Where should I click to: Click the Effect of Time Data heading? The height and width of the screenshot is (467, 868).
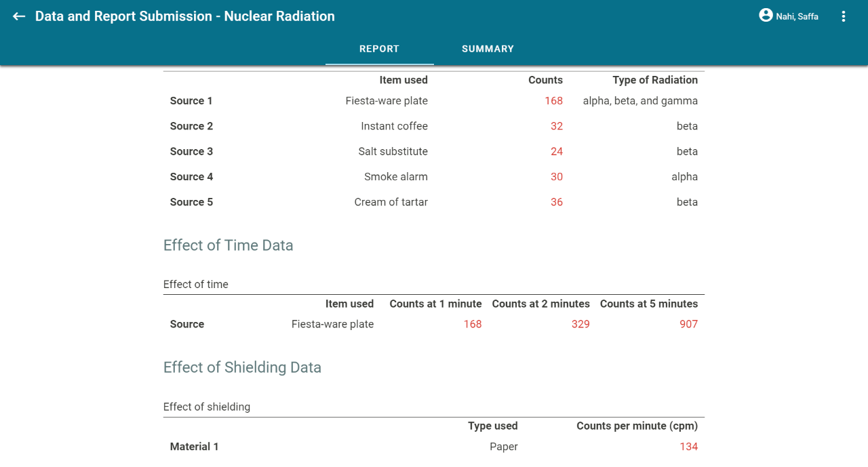click(x=228, y=245)
